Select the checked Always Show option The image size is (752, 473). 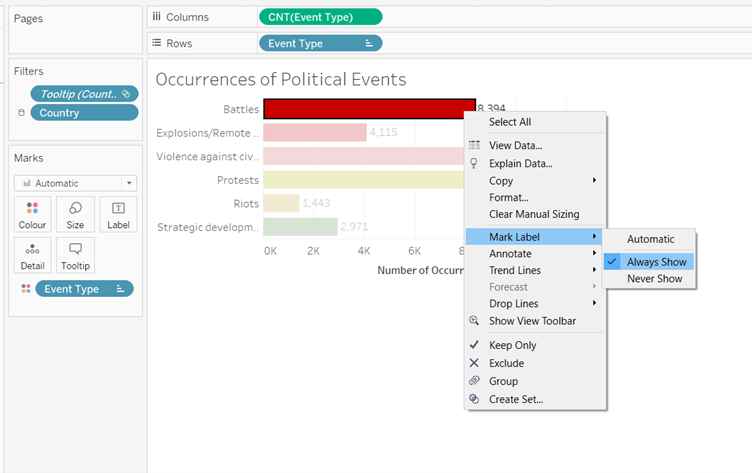tap(649, 261)
